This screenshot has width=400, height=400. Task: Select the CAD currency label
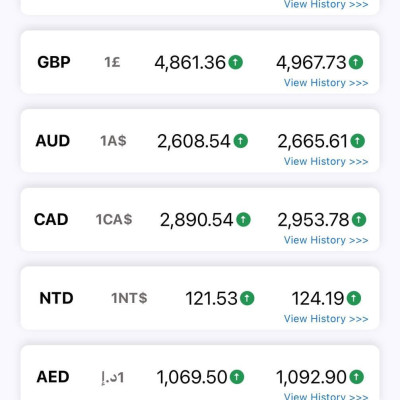(51, 220)
